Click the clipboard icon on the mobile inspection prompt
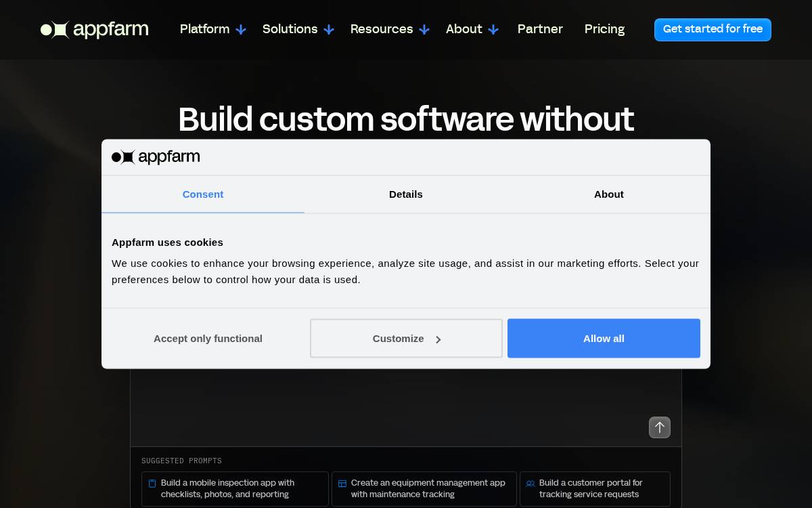 [x=152, y=484]
